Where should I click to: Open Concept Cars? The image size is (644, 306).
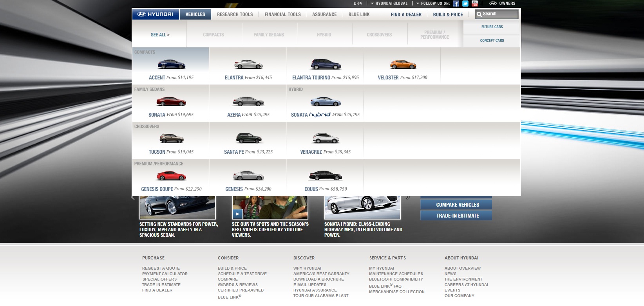coord(492,41)
